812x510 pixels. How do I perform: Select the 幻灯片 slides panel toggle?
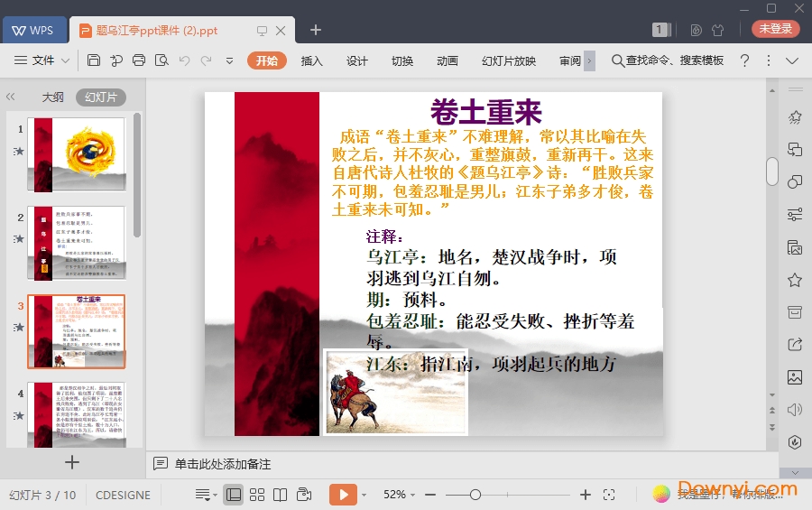click(100, 97)
